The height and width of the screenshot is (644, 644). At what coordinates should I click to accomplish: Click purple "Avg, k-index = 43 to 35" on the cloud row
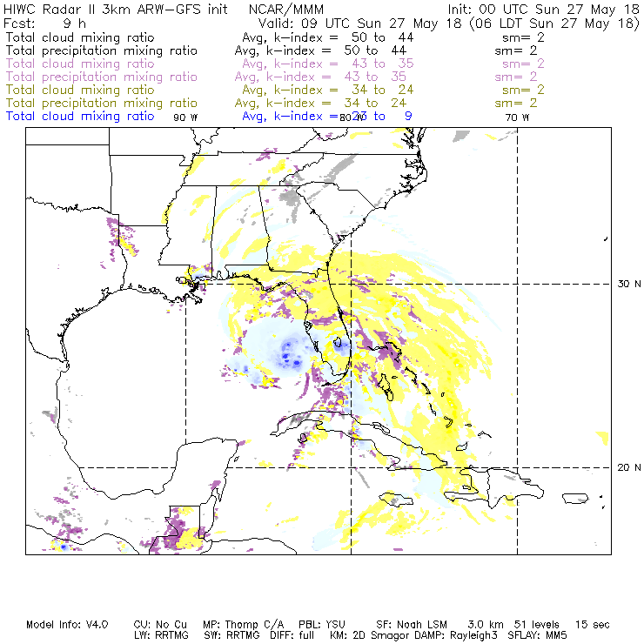pos(328,64)
